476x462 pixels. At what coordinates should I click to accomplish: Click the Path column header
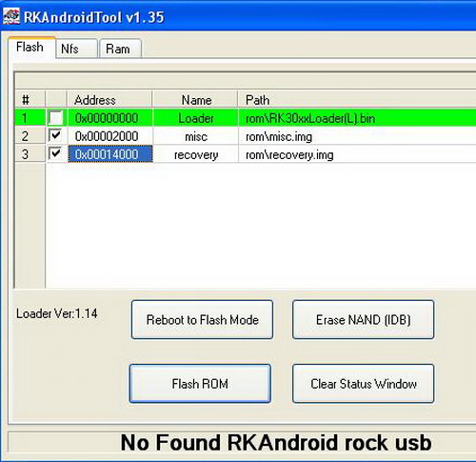pyautogui.click(x=357, y=100)
